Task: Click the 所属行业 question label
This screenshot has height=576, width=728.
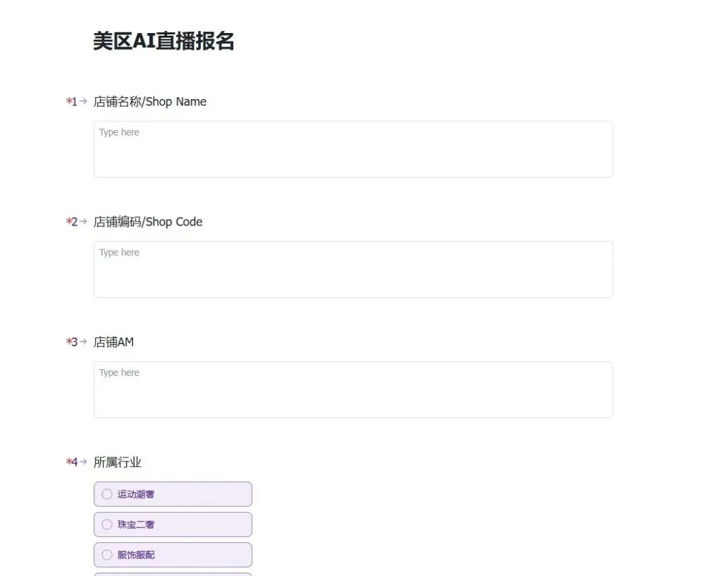Action: tap(117, 462)
